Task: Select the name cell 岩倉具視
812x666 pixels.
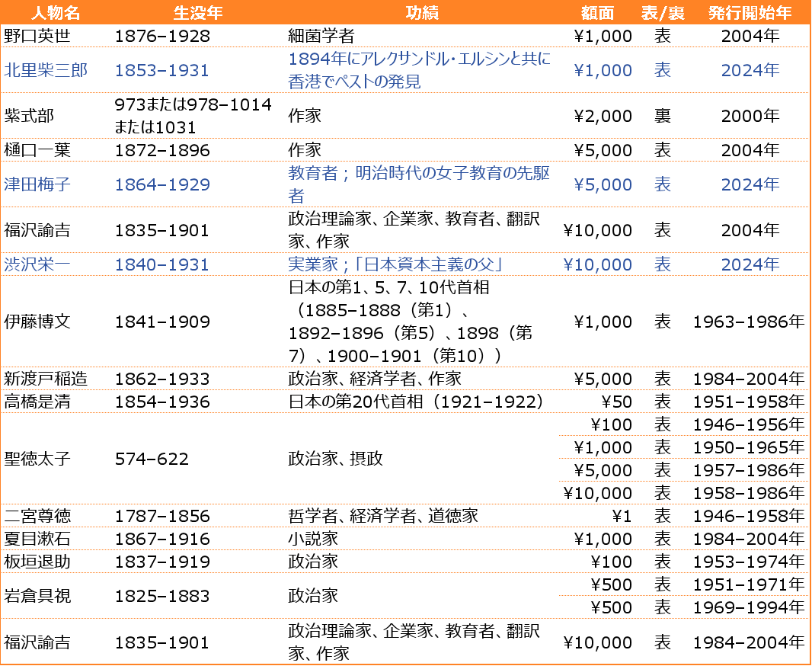Action: coord(37,596)
